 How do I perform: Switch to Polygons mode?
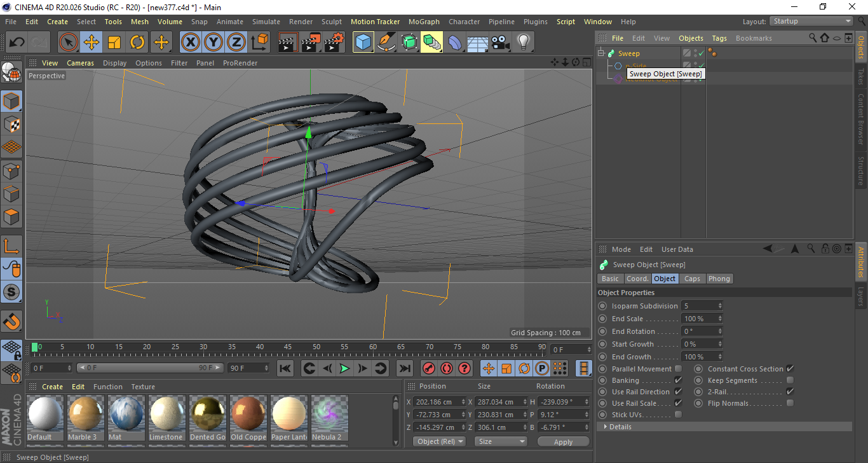click(11, 216)
